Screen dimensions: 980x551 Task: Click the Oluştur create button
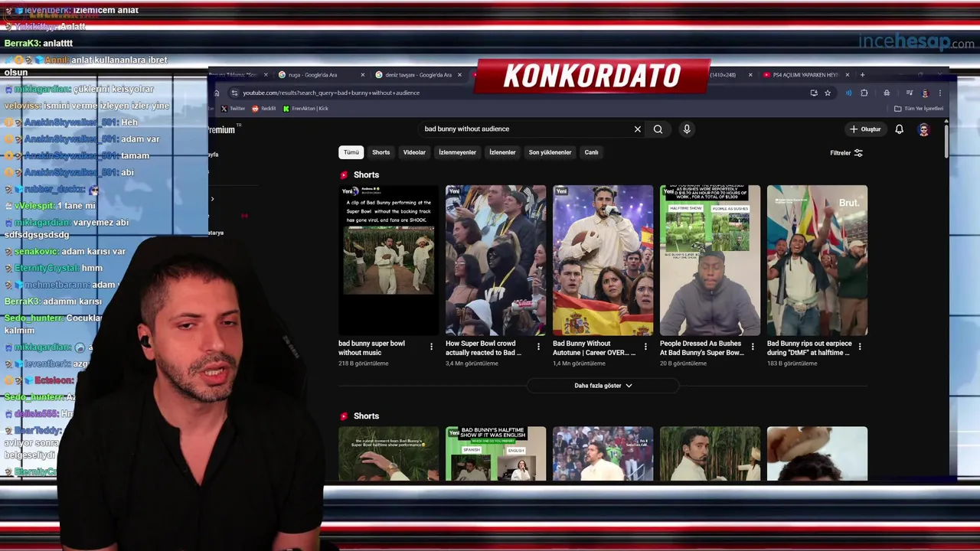click(865, 129)
